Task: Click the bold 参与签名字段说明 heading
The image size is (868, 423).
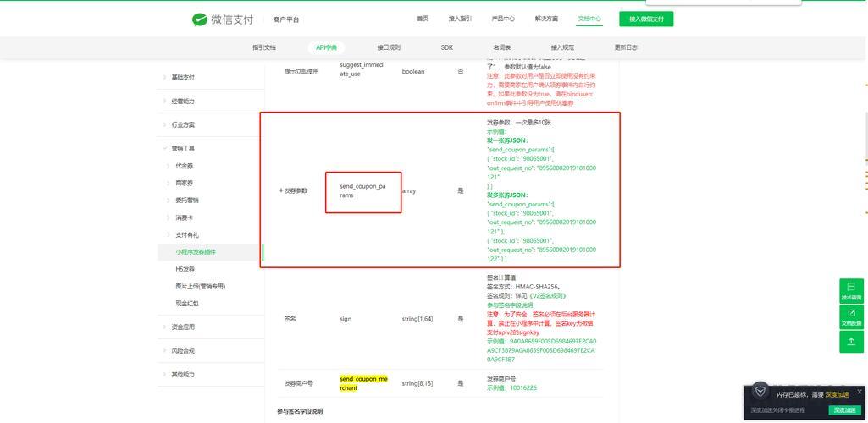Action: point(300,411)
